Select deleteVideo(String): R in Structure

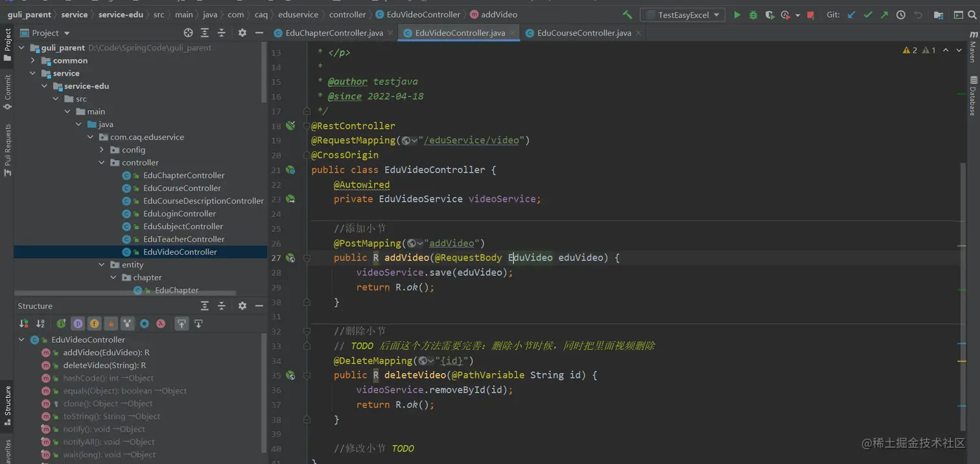coord(104,365)
